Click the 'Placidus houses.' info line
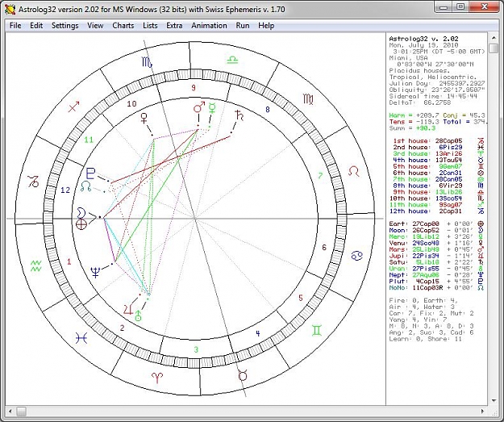 click(x=419, y=71)
